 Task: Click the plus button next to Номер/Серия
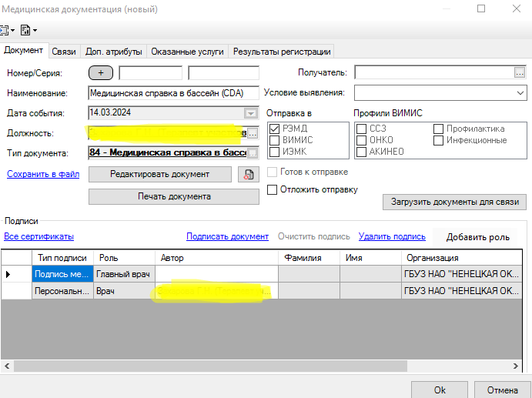(101, 72)
